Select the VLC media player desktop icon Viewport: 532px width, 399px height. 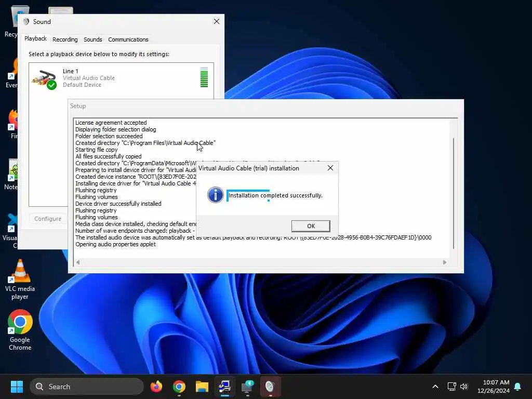pos(20,280)
